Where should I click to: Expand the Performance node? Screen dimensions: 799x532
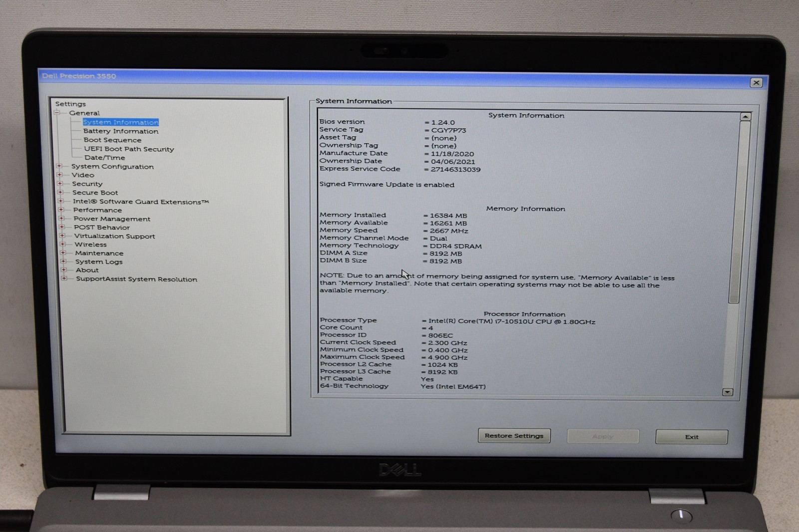61,210
